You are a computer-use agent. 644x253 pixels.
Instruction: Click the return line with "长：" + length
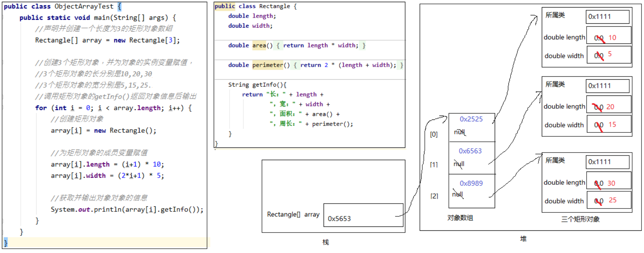(283, 94)
